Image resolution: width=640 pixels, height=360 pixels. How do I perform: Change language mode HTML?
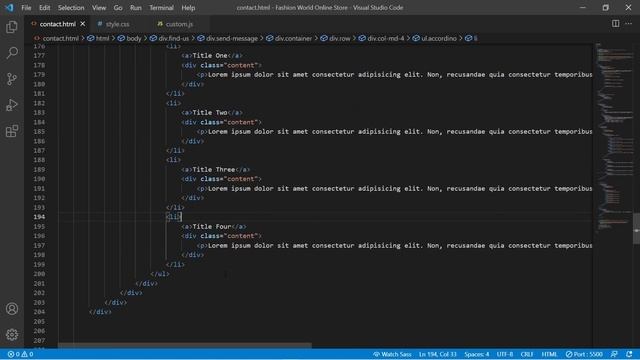[549, 354]
